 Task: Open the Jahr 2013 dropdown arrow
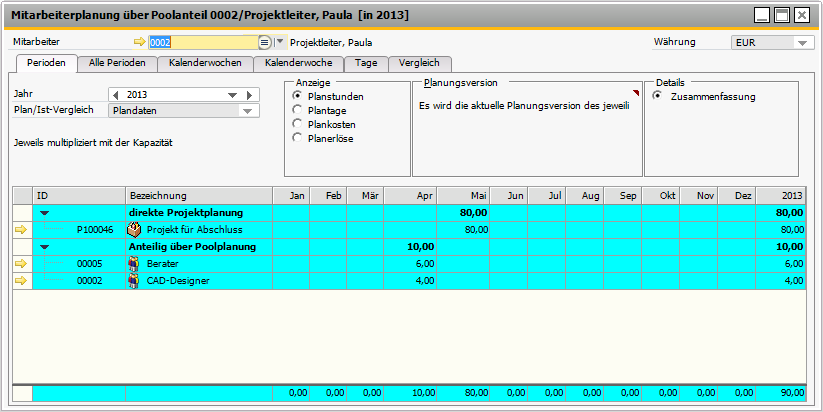[233, 95]
